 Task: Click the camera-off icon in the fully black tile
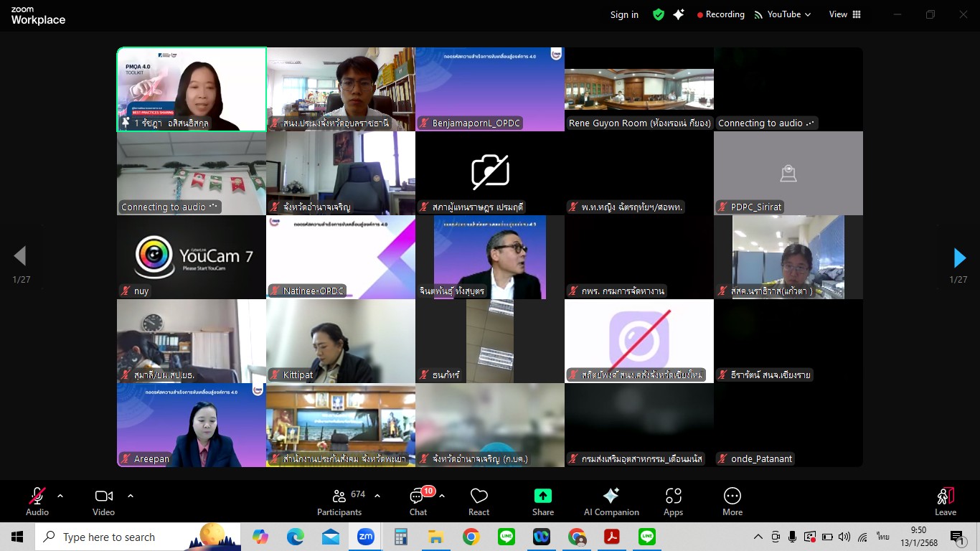[490, 171]
